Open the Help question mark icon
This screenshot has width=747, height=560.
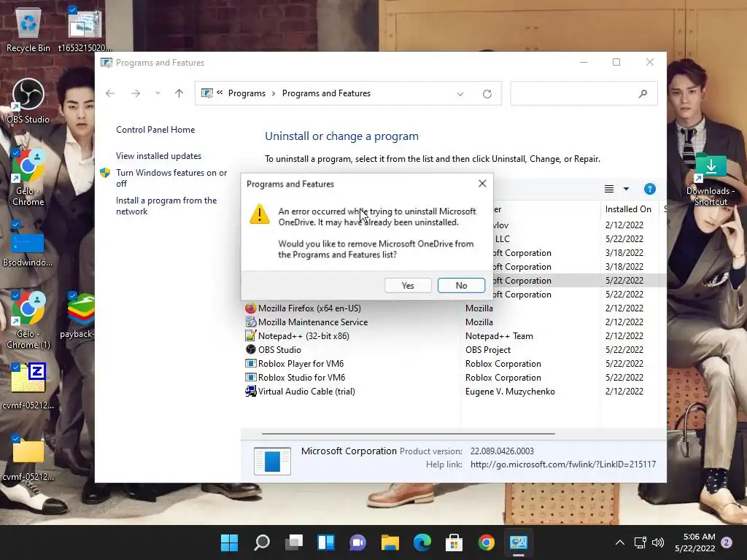(650, 189)
